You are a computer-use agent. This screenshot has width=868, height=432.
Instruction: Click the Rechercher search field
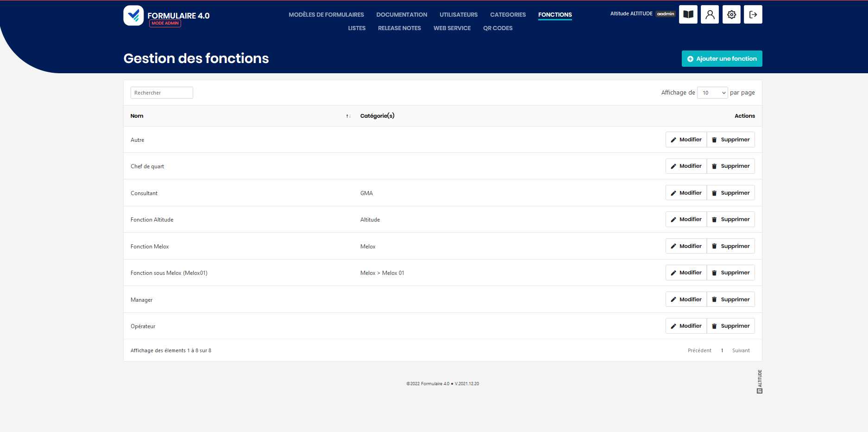click(162, 93)
